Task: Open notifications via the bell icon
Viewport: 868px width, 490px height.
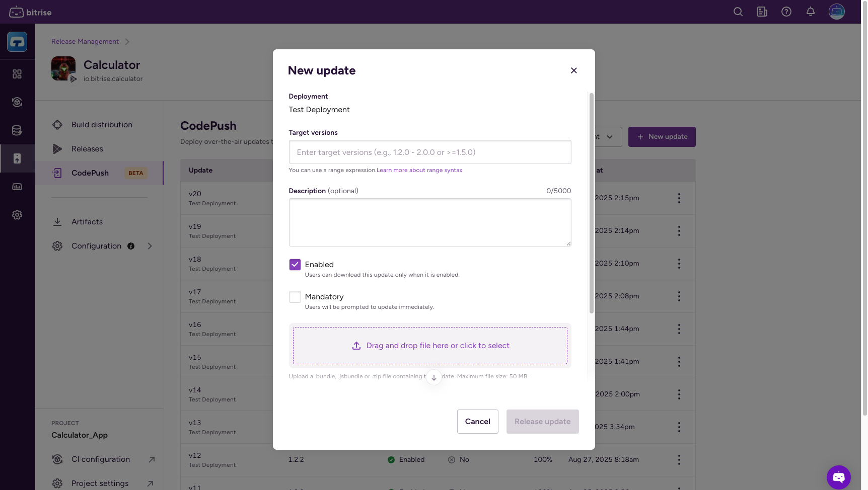Action: tap(810, 12)
